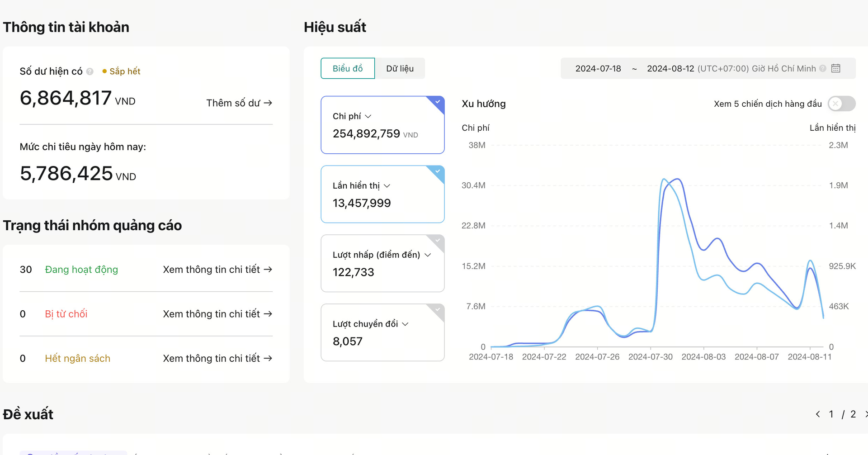Click 2024-08-03 label on chart axis

pyautogui.click(x=703, y=357)
